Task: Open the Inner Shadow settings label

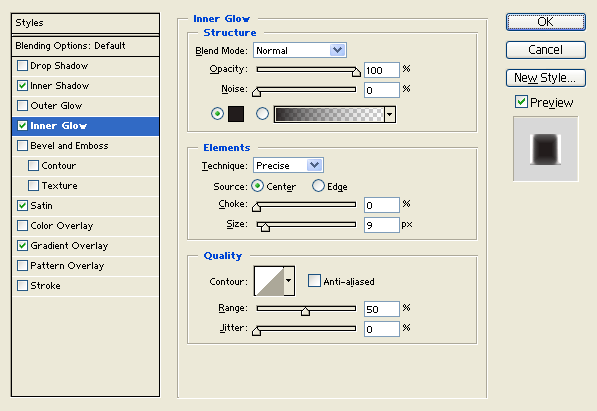Action: coord(59,86)
